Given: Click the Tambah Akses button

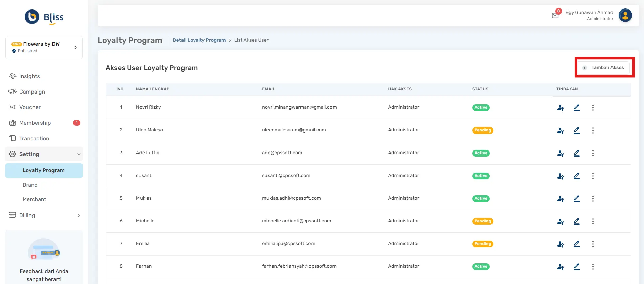Looking at the screenshot, I should click(x=604, y=67).
